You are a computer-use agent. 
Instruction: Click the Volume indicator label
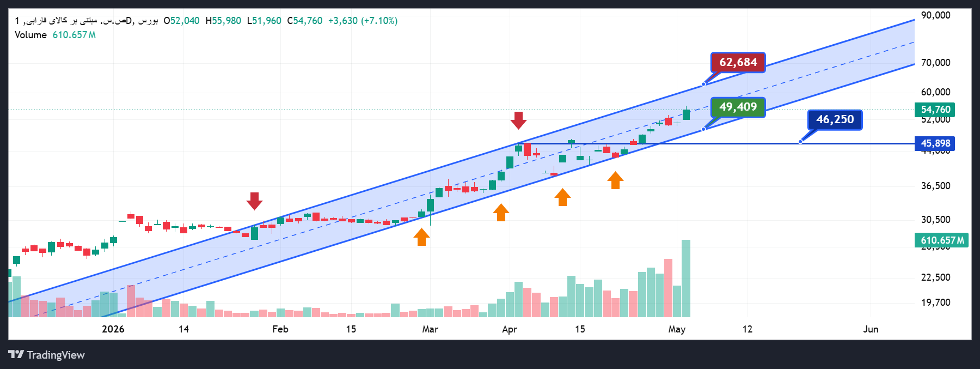click(x=30, y=35)
